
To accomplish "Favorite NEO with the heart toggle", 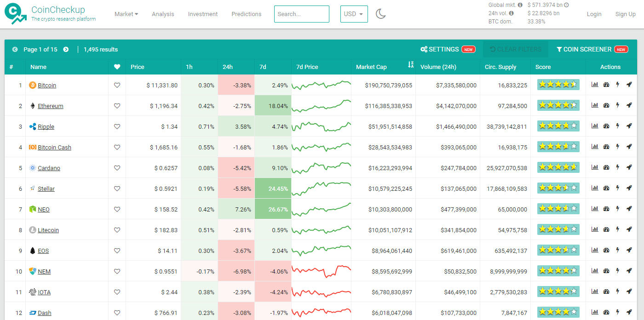I will 117,209.
